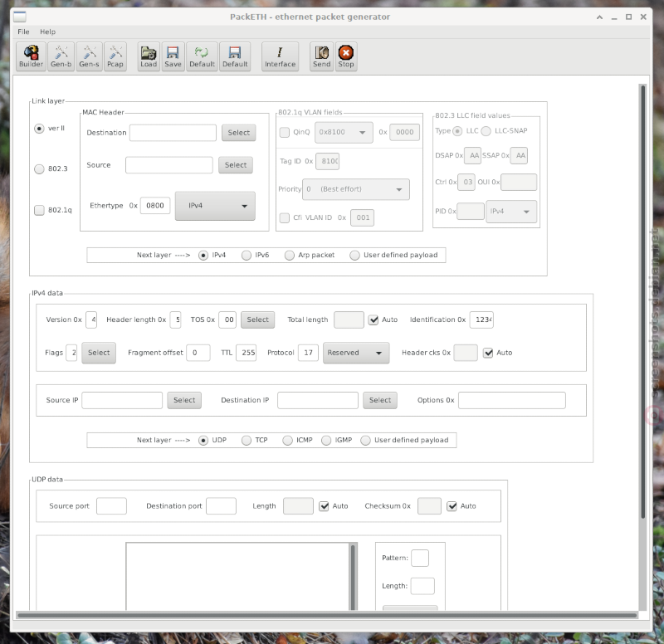664x644 pixels.
Task: Select Arp packet as next layer
Action: click(289, 256)
